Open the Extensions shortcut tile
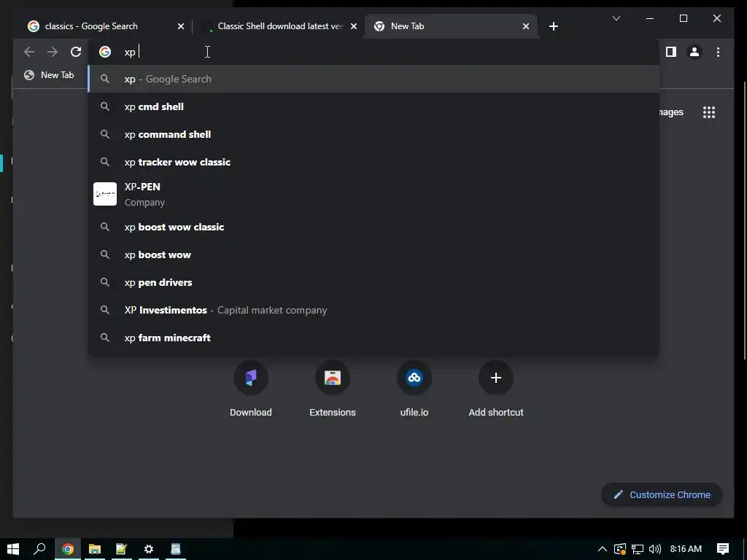 [333, 389]
